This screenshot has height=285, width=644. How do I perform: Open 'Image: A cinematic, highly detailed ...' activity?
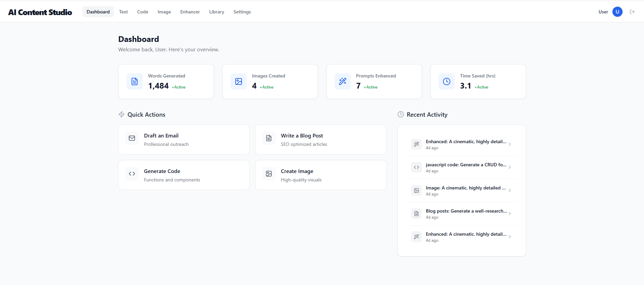462,190
